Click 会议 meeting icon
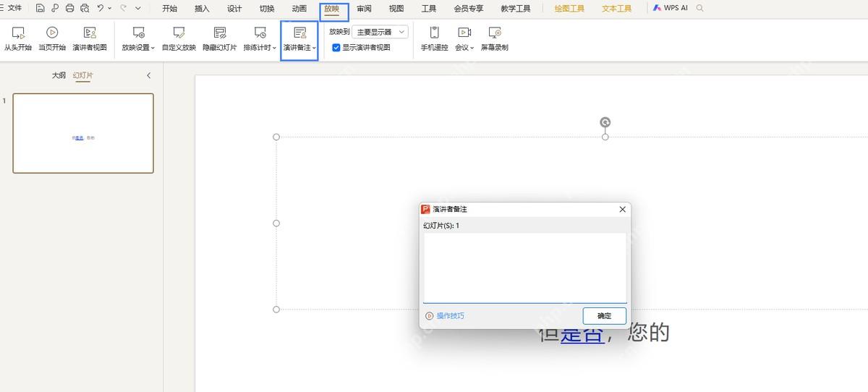 (x=464, y=33)
